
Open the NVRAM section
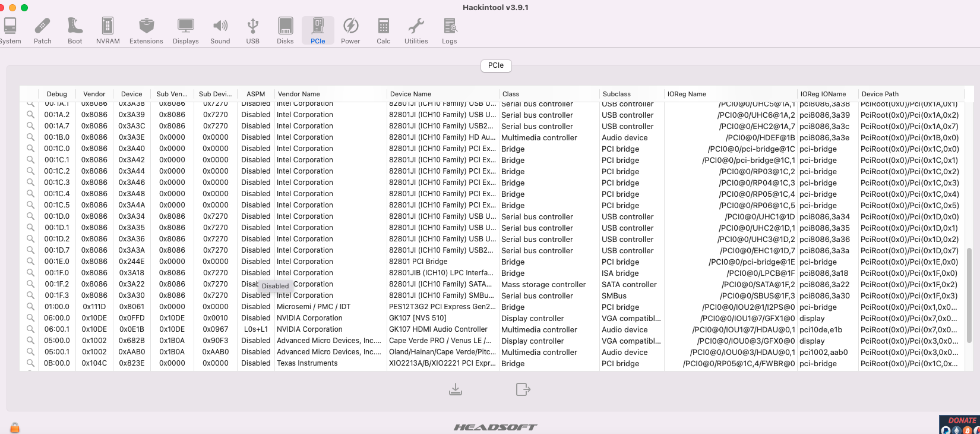[108, 31]
